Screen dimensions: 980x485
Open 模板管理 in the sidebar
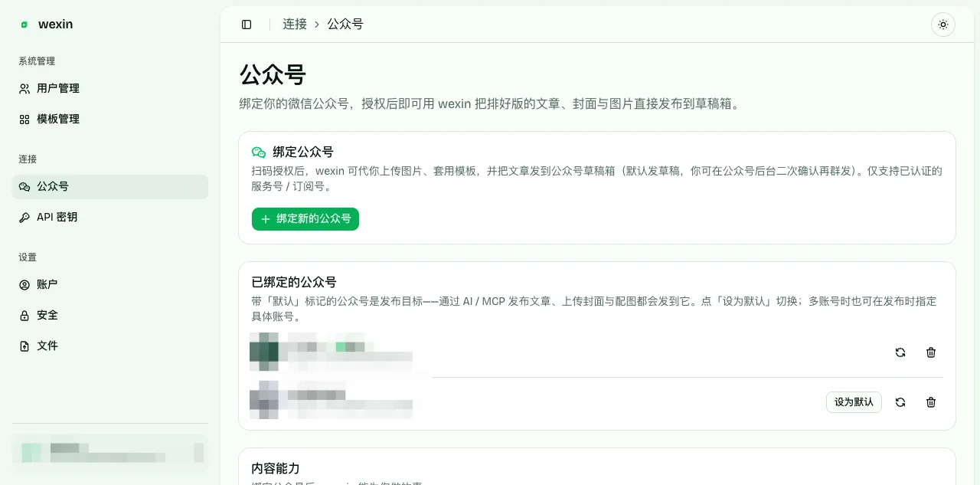(110, 120)
